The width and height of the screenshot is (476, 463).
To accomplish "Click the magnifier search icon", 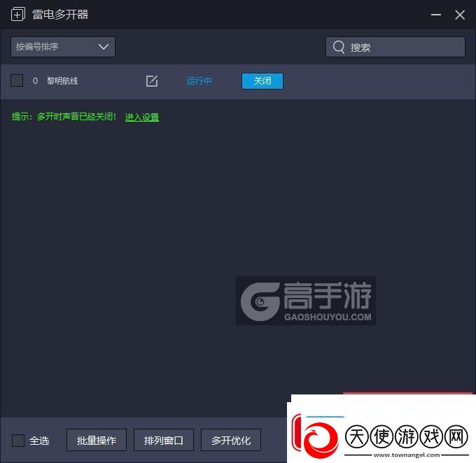I will coord(339,47).
